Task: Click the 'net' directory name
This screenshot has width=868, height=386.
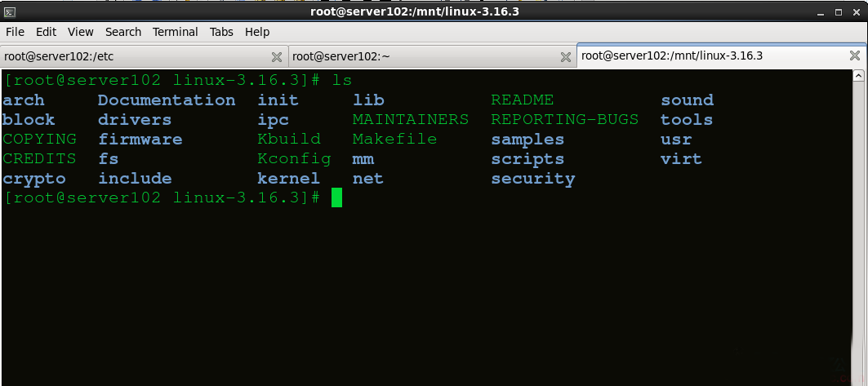Action: click(x=368, y=179)
